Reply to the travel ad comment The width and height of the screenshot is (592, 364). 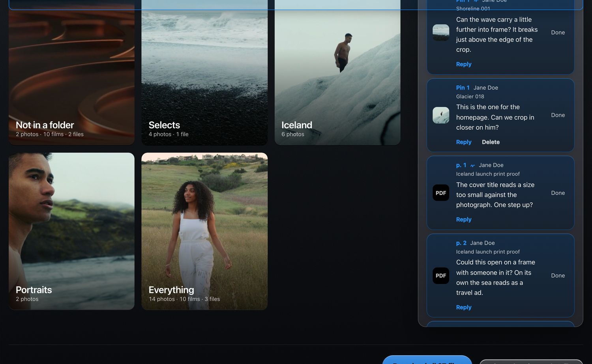click(464, 307)
